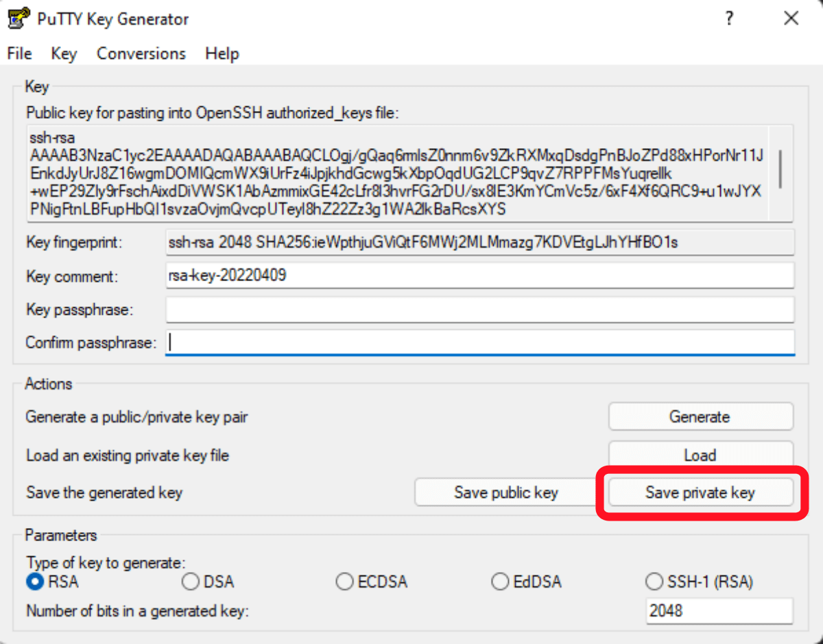The image size is (823, 644).
Task: Select the EdDSA key type
Action: [x=500, y=582]
